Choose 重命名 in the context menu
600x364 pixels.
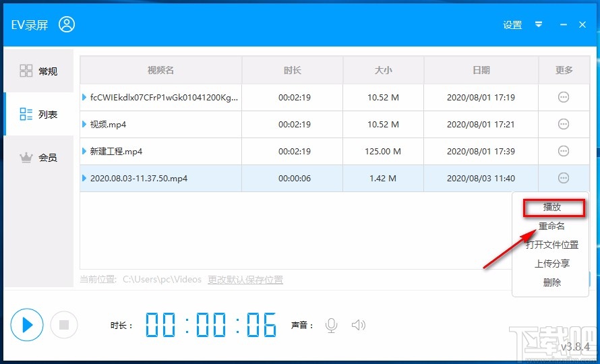tap(551, 226)
